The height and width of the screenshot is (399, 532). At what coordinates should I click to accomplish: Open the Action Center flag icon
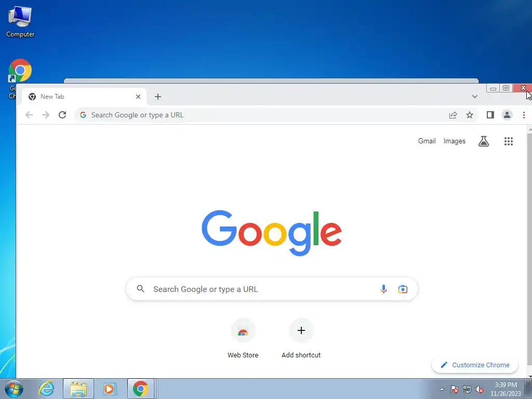click(455, 389)
